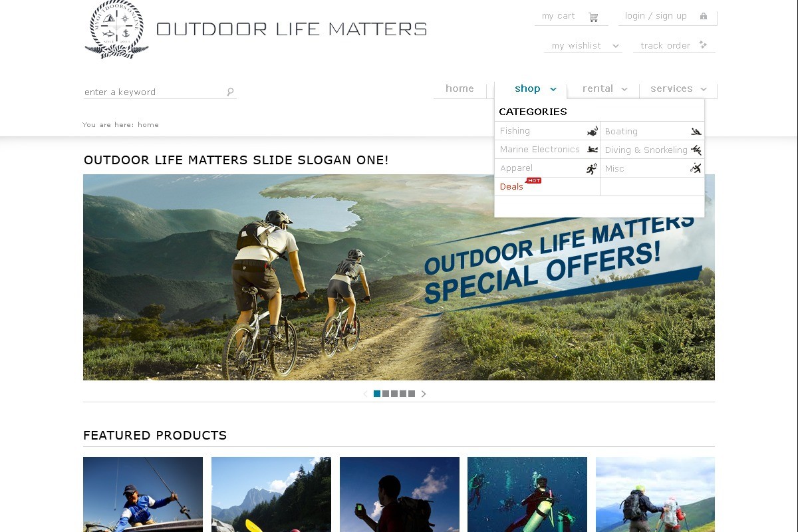Select the third slide indicator square
Viewport: 798px width, 532px height.
[394, 394]
